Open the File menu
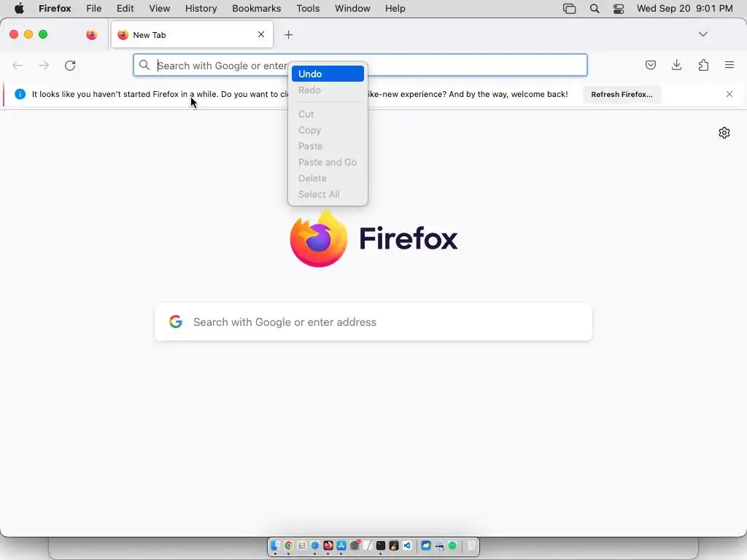Viewport: 747px width, 560px height. 94,9
